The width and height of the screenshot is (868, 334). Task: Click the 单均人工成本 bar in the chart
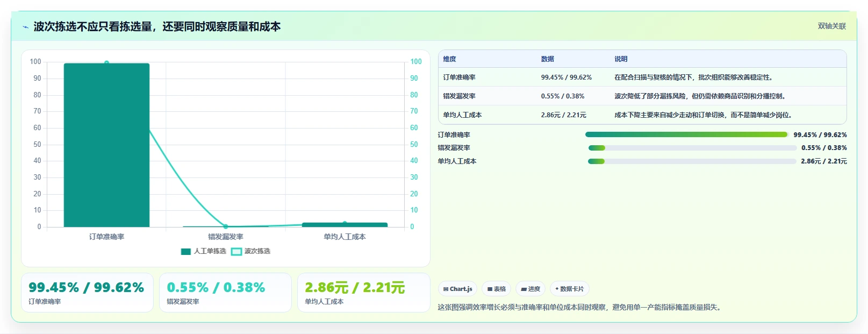345,225
